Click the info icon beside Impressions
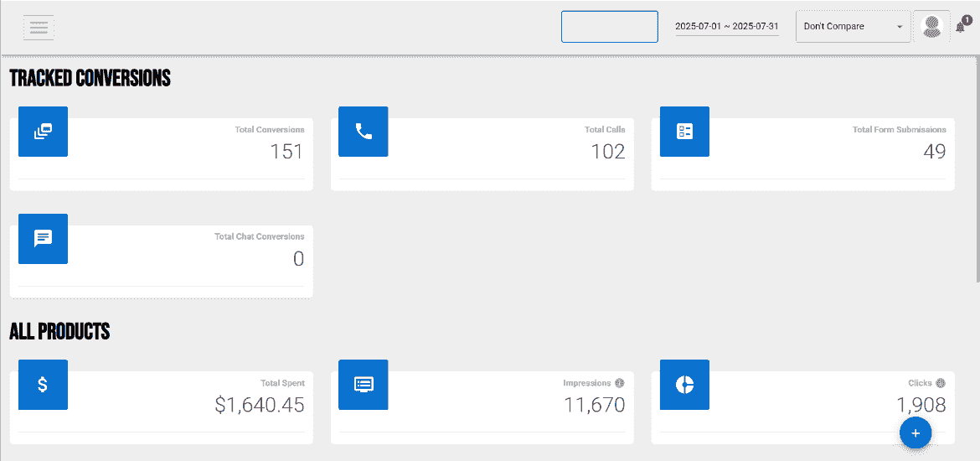Viewport: 980px width, 461px height. 619,383
